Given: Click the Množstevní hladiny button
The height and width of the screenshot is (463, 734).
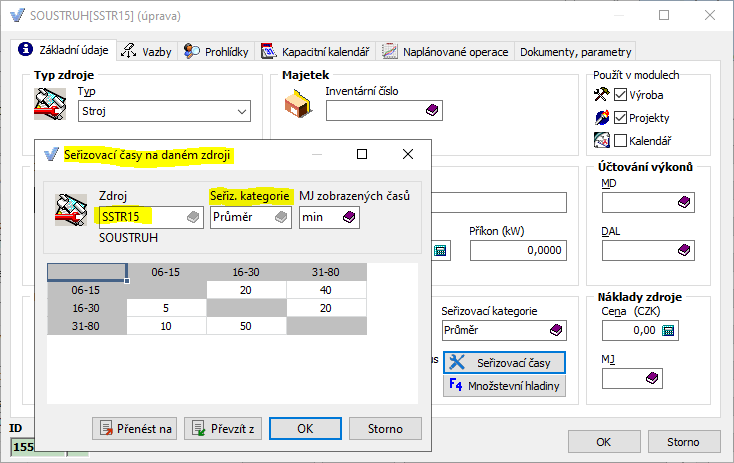Looking at the screenshot, I should [504, 385].
